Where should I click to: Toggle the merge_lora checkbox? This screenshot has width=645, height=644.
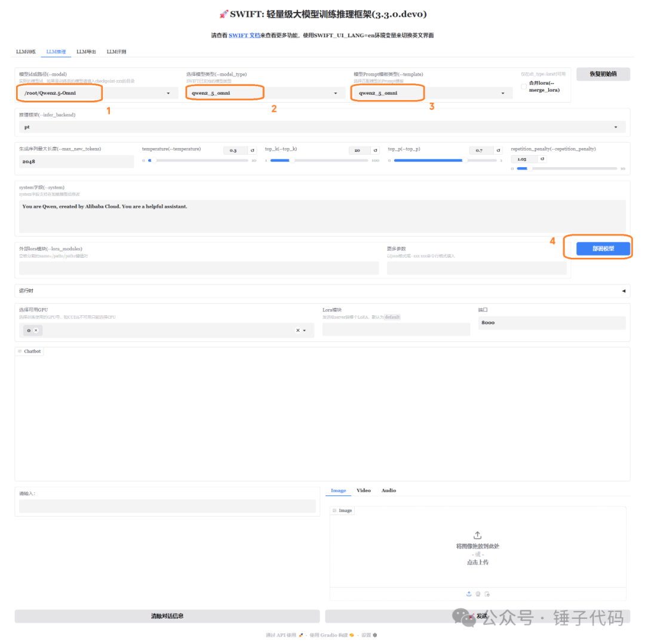click(524, 87)
